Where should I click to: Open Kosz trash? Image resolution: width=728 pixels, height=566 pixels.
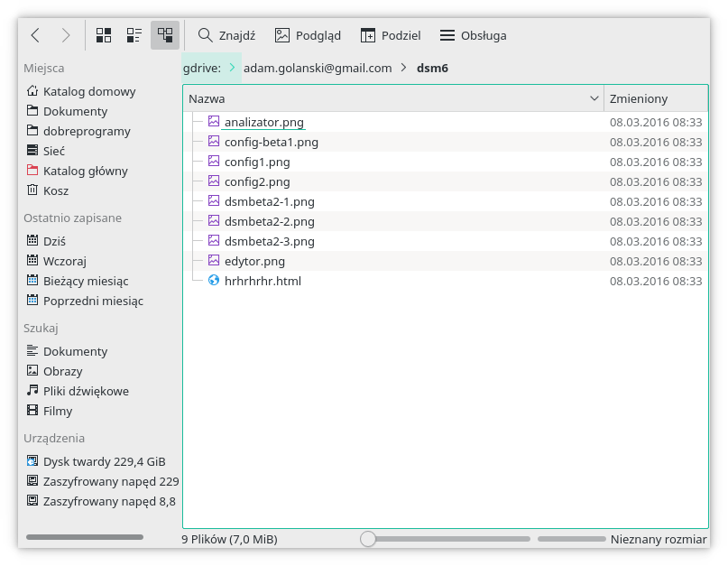[48, 191]
